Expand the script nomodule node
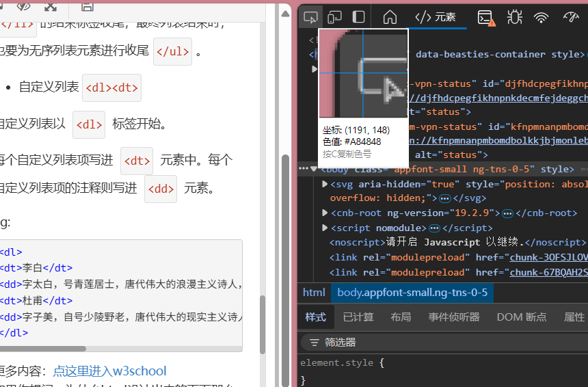The width and height of the screenshot is (588, 387). tap(325, 228)
